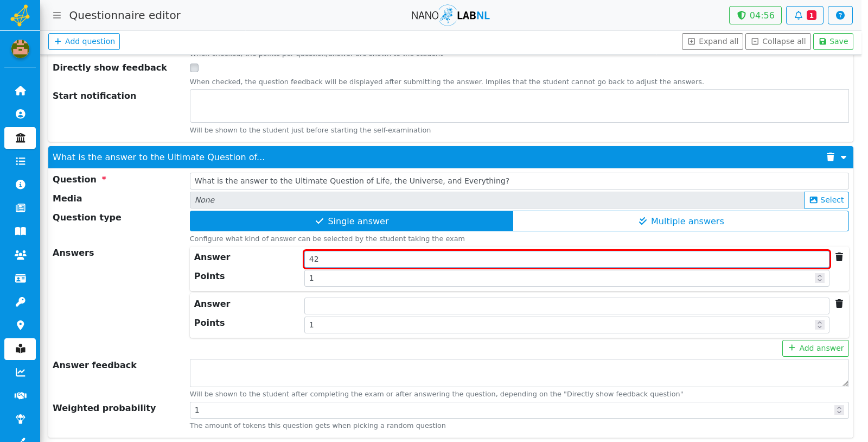Click Collapse all button
868x442 pixels.
click(x=778, y=41)
